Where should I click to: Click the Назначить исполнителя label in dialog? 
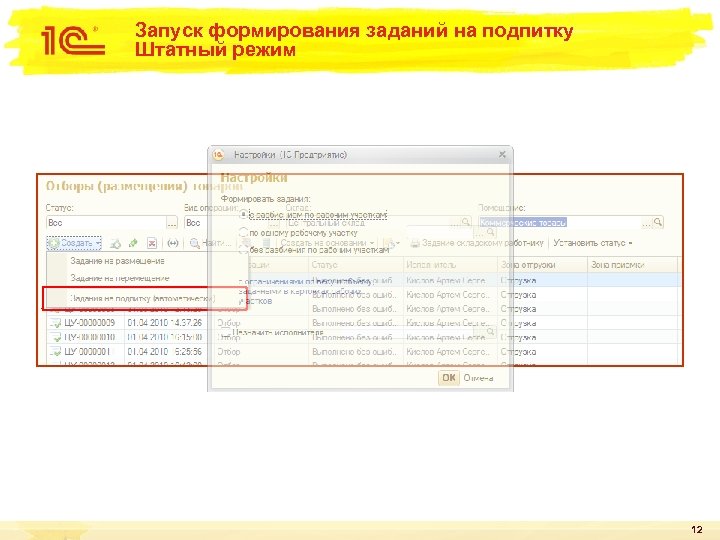point(278,332)
